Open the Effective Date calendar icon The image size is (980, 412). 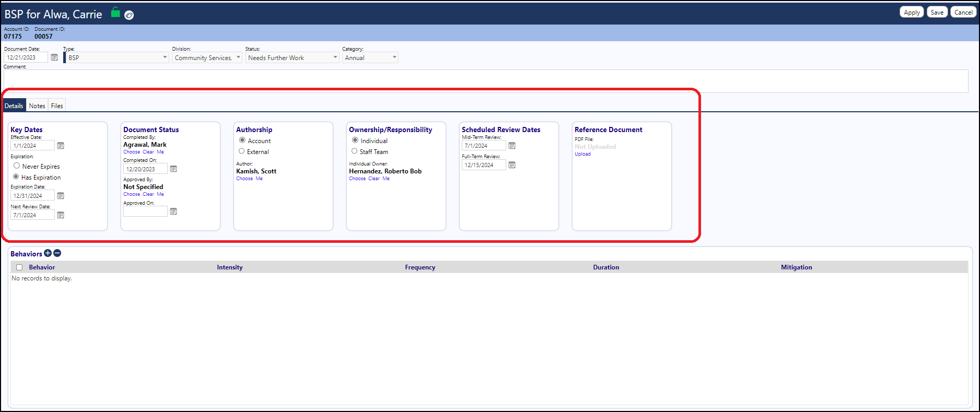(x=61, y=146)
